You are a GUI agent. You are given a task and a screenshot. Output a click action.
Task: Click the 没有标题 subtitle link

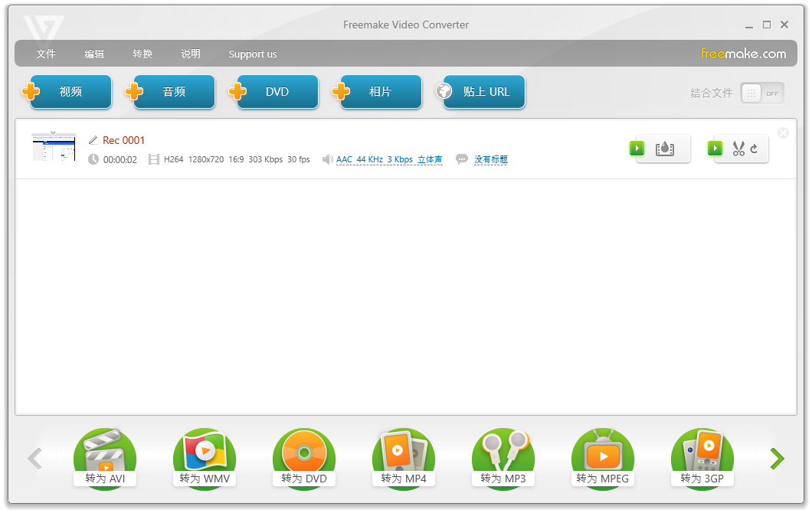tap(490, 159)
